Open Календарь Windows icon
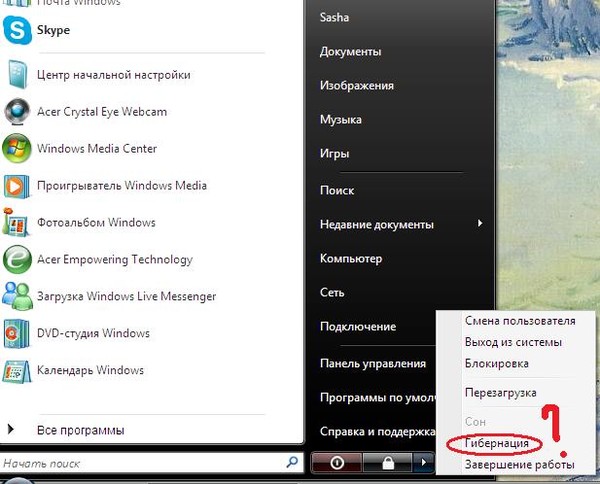Image resolution: width=600 pixels, height=484 pixels. tap(17, 371)
